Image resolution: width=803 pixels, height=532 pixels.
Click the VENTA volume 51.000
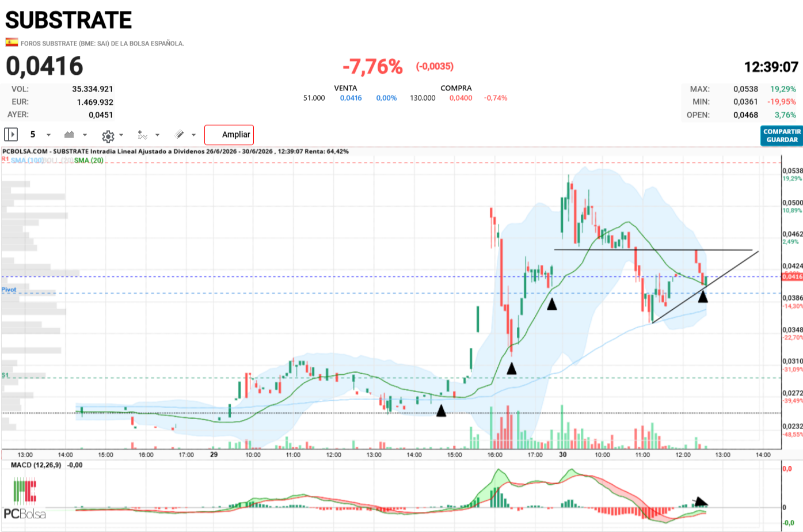tap(314, 98)
